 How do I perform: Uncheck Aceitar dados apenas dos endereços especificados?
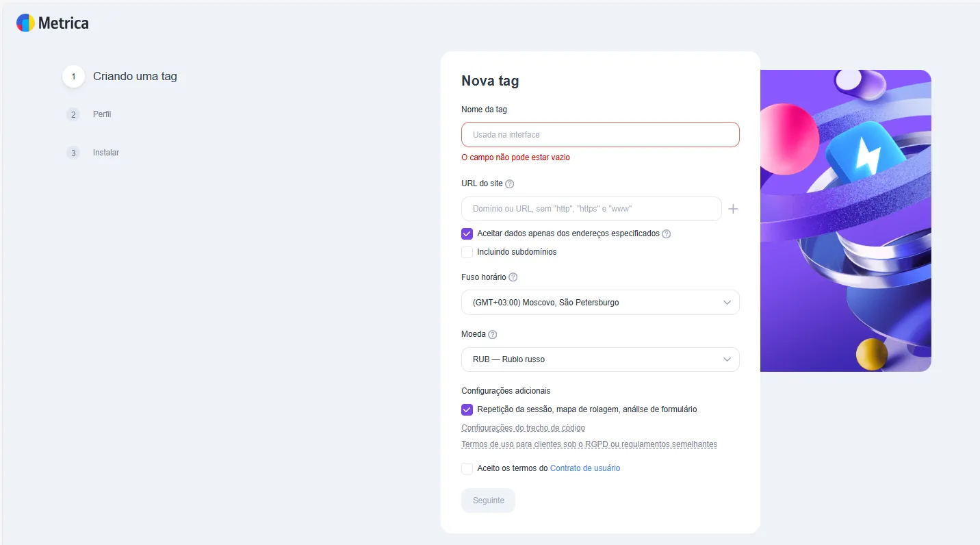click(x=467, y=233)
